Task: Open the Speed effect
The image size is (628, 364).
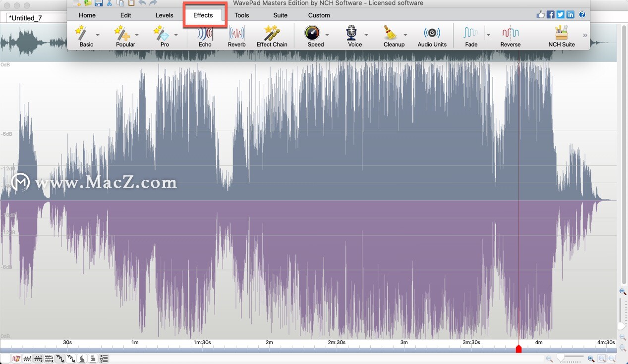Action: [x=315, y=37]
